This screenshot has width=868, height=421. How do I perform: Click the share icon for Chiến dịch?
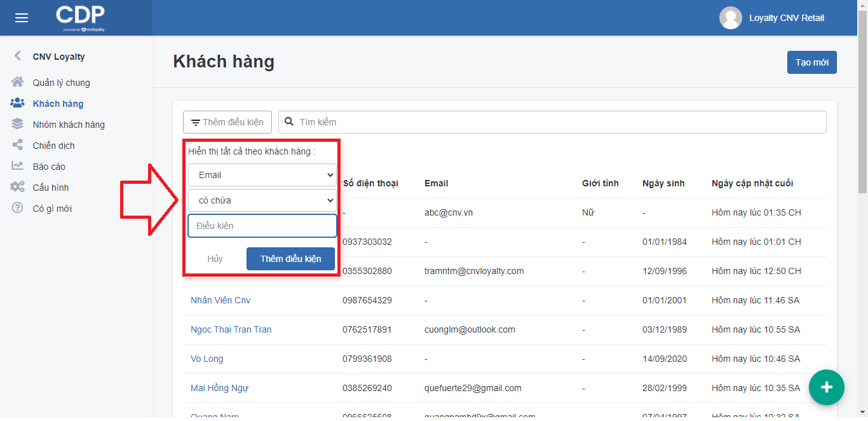[x=18, y=145]
